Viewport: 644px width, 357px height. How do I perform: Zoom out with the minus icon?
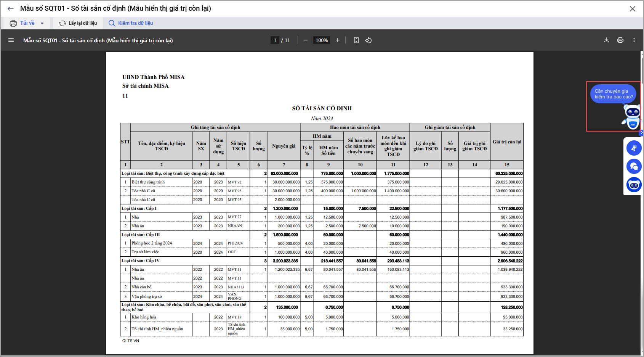point(305,40)
